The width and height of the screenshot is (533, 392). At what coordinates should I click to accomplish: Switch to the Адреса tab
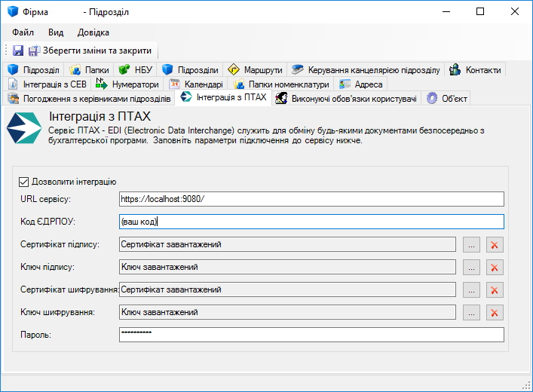[360, 84]
